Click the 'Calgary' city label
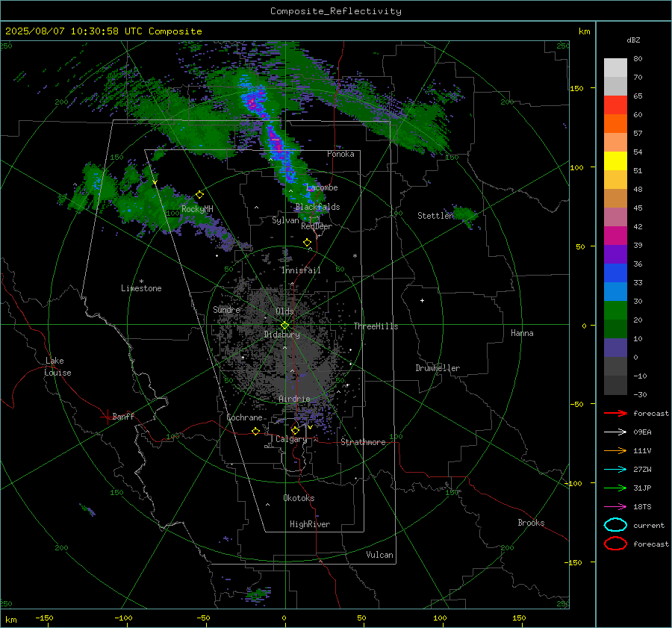The width and height of the screenshot is (672, 628). [x=291, y=439]
